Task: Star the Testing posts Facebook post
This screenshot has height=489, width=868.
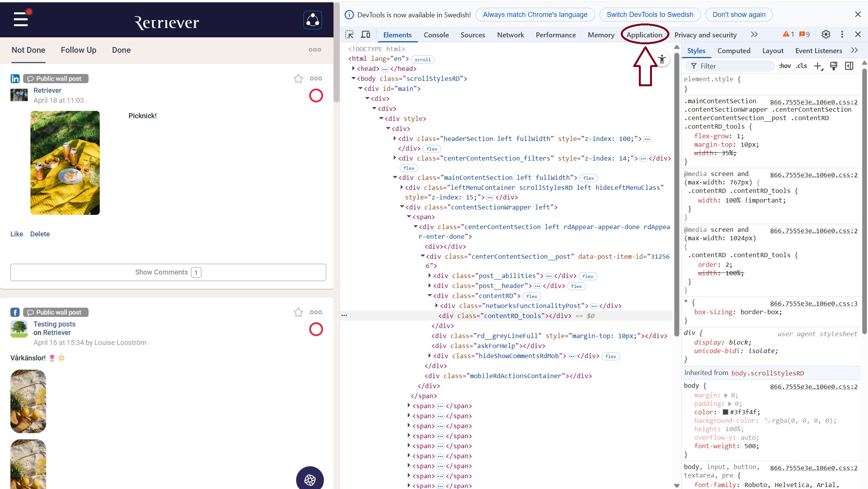Action: [298, 312]
